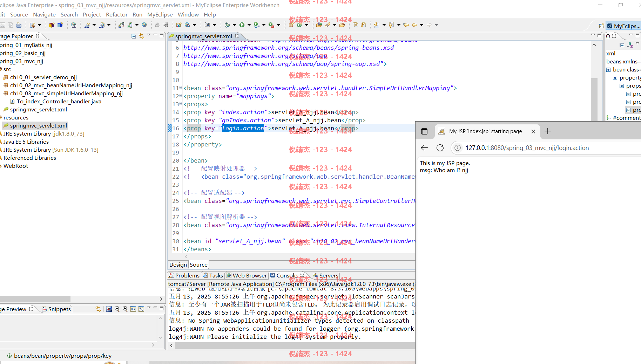Click the Next Annotation icon

tap(377, 25)
